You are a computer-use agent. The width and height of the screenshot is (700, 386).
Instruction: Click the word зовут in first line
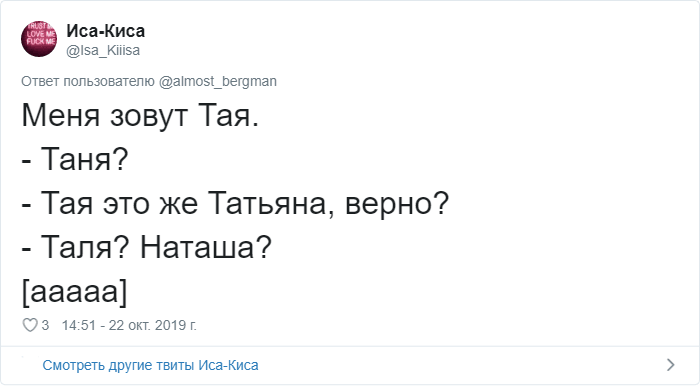click(149, 117)
